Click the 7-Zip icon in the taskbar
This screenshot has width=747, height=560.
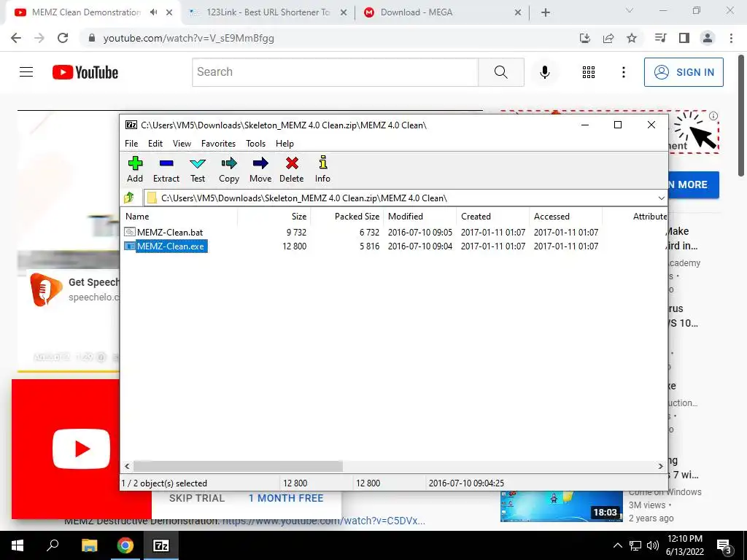click(x=161, y=545)
